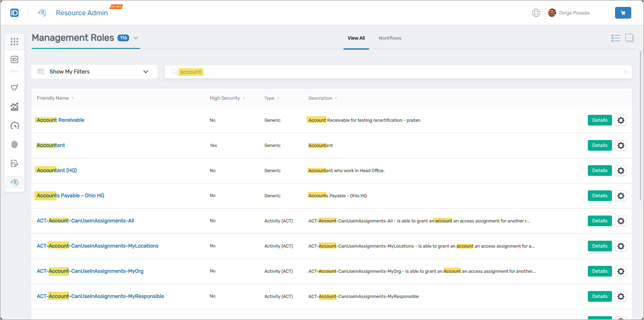This screenshot has height=320, width=644.
Task: Open the apps grid launcher icon
Action: click(x=14, y=41)
